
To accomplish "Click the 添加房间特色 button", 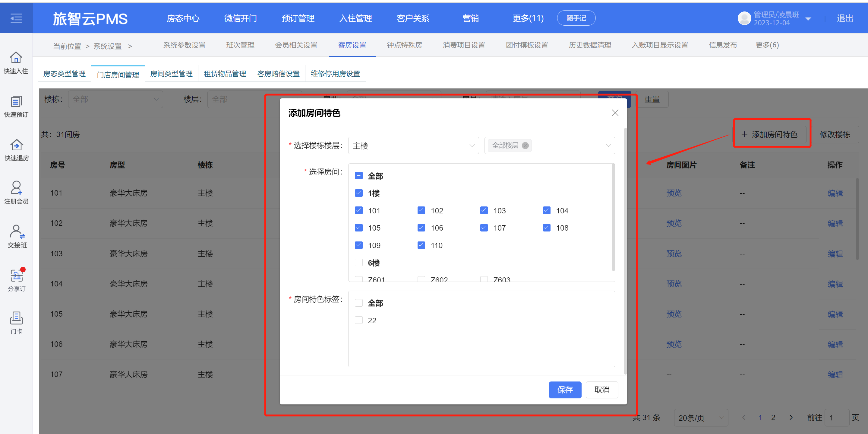I will [x=770, y=134].
